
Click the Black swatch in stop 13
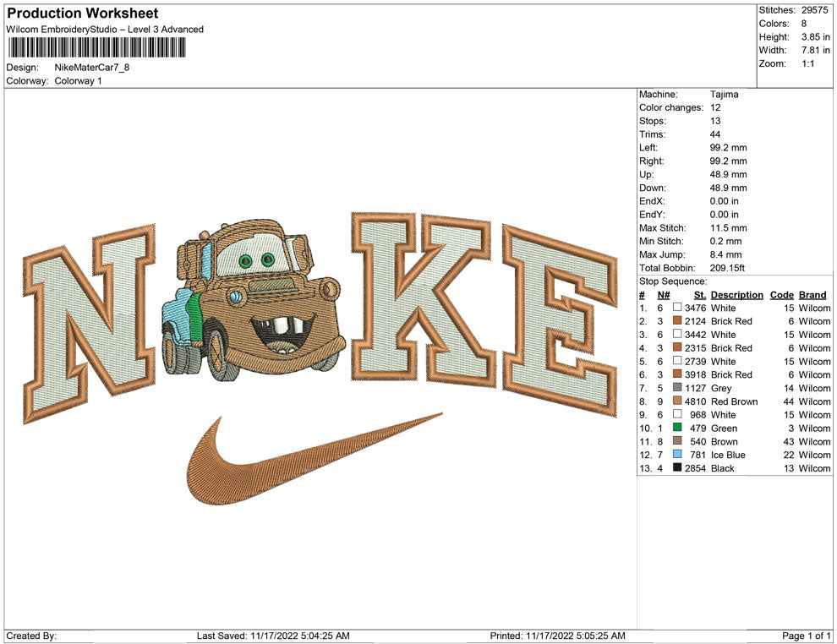click(677, 468)
